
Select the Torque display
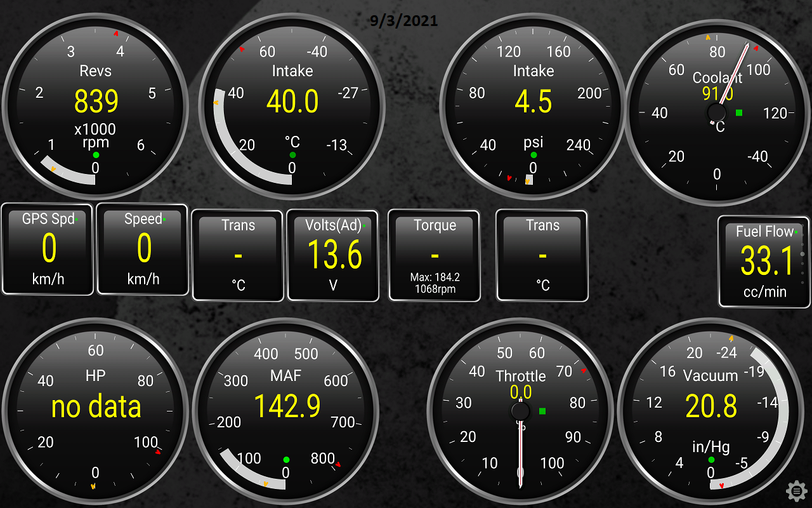click(x=435, y=255)
